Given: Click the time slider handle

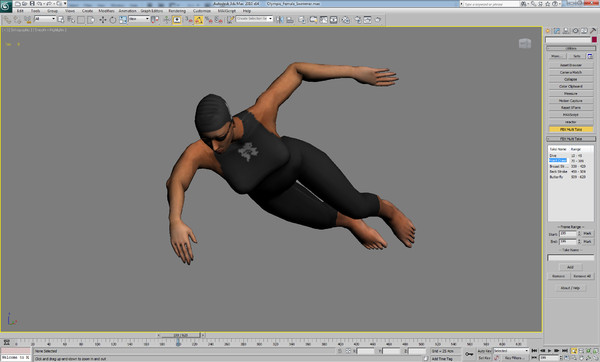Looking at the screenshot, I should point(180,335).
